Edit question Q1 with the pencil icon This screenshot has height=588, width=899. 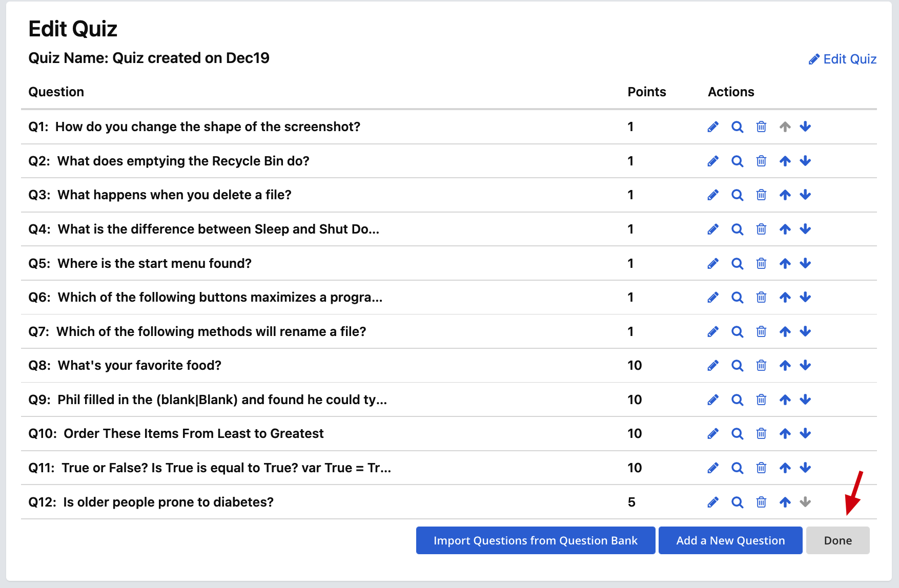(x=713, y=127)
